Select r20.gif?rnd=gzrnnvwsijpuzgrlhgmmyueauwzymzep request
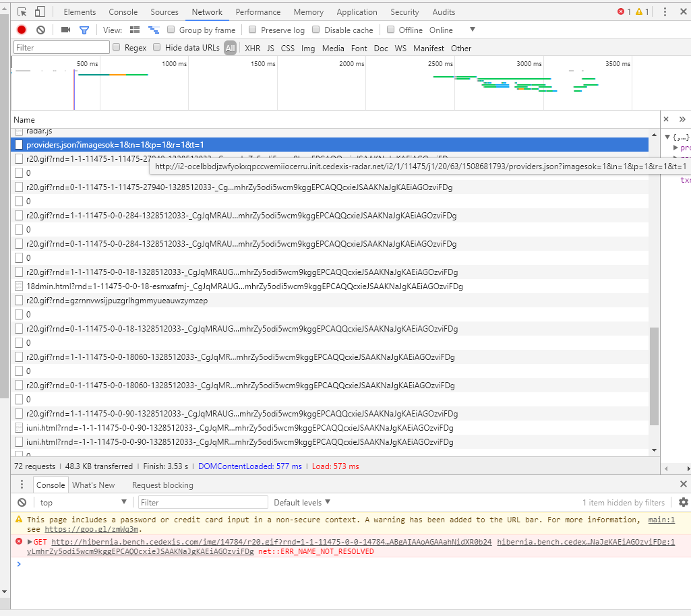 [330, 301]
